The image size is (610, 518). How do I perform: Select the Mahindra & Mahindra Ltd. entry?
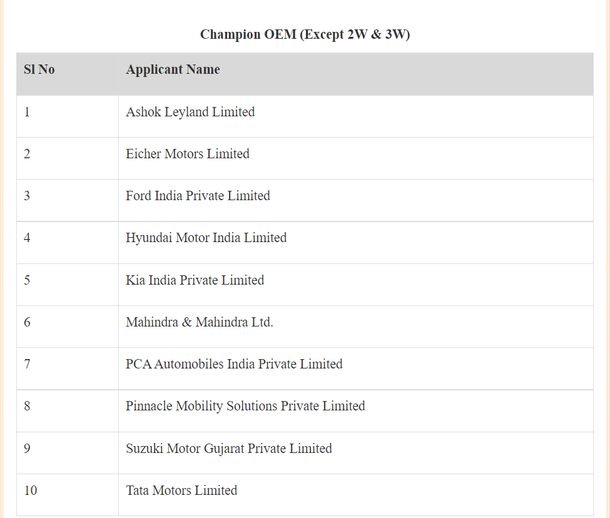pyautogui.click(x=199, y=322)
